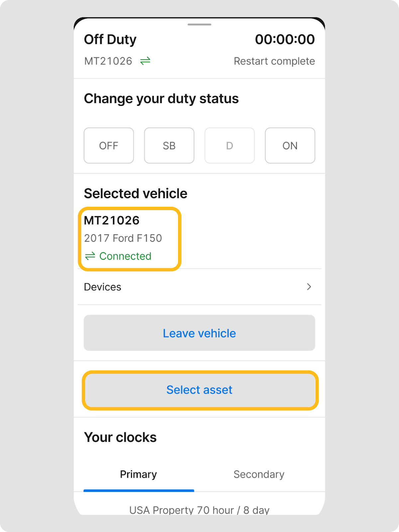Choose the D driving status
The width and height of the screenshot is (399, 532).
(230, 146)
